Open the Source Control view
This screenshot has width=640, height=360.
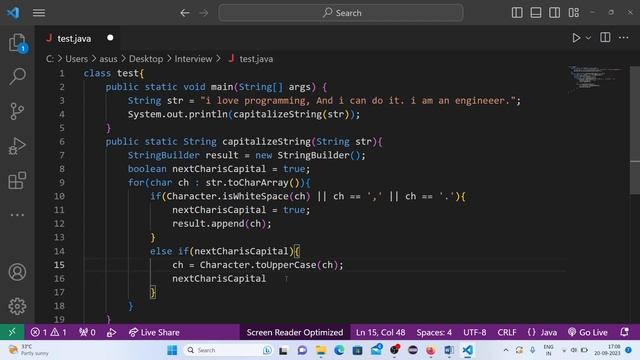[x=17, y=111]
